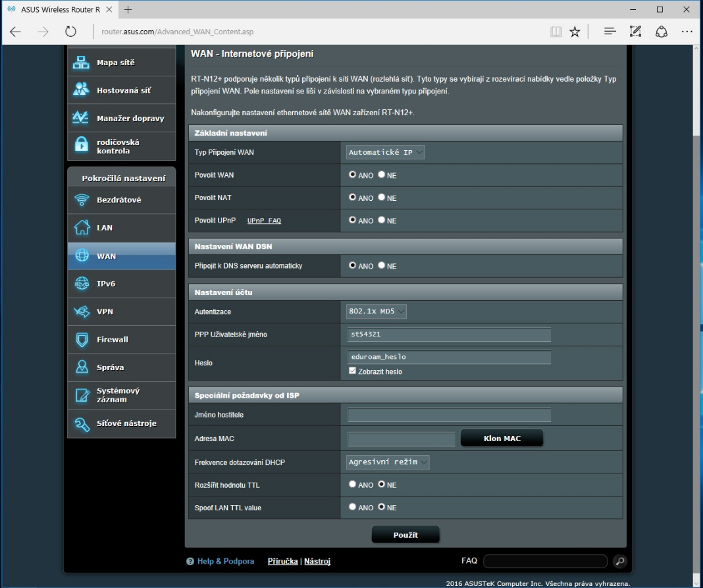Open the Typ Připojení WAN dropdown
The height and width of the screenshot is (588, 703).
click(386, 153)
